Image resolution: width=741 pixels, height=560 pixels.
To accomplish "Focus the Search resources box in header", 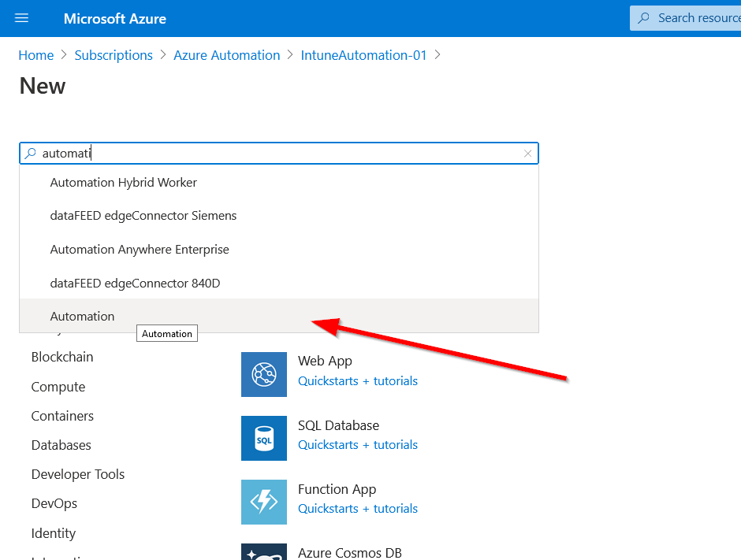I will (686, 18).
